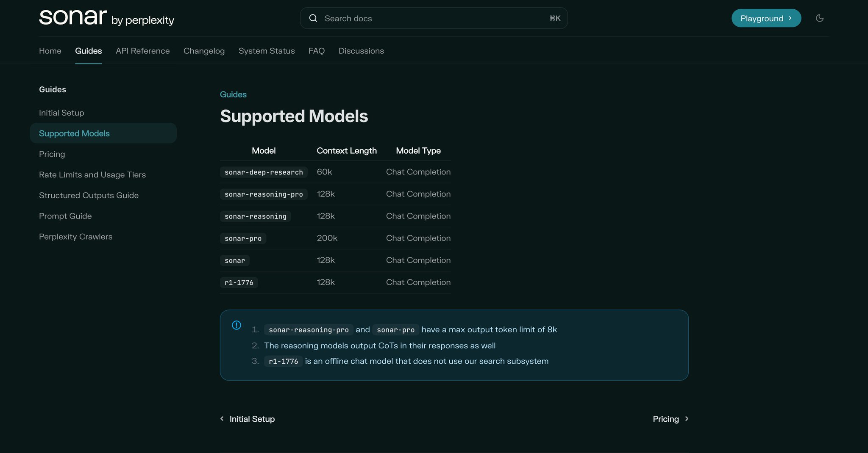Select the Guides tab
The image size is (868, 453).
(x=88, y=51)
